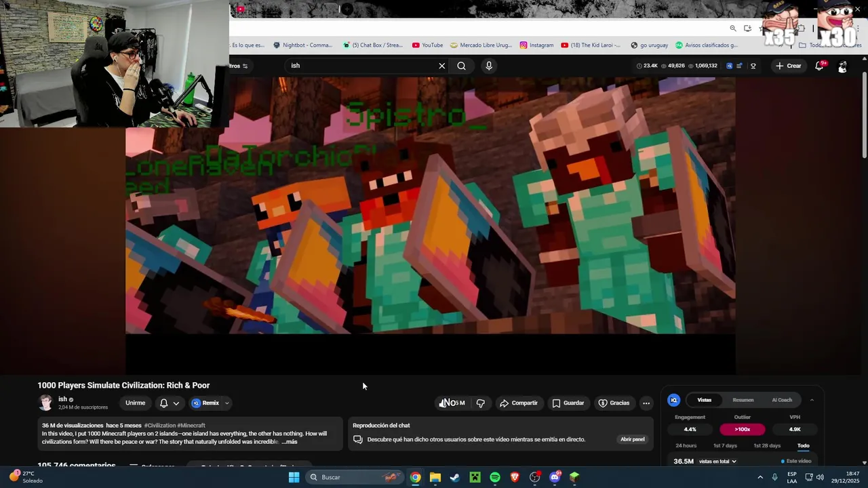The image size is (868, 488).
Task: Switch to the Resumen tab
Action: coord(743,400)
